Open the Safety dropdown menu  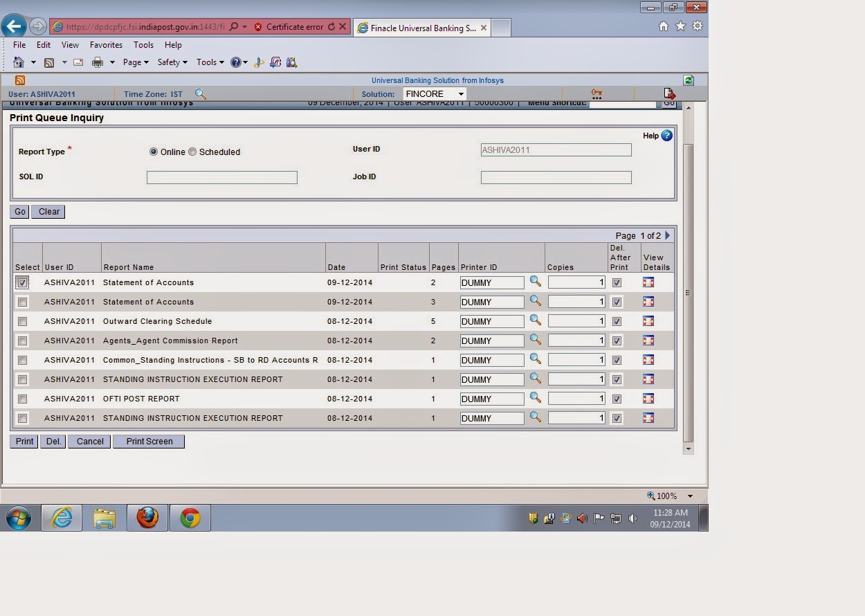[x=172, y=62]
